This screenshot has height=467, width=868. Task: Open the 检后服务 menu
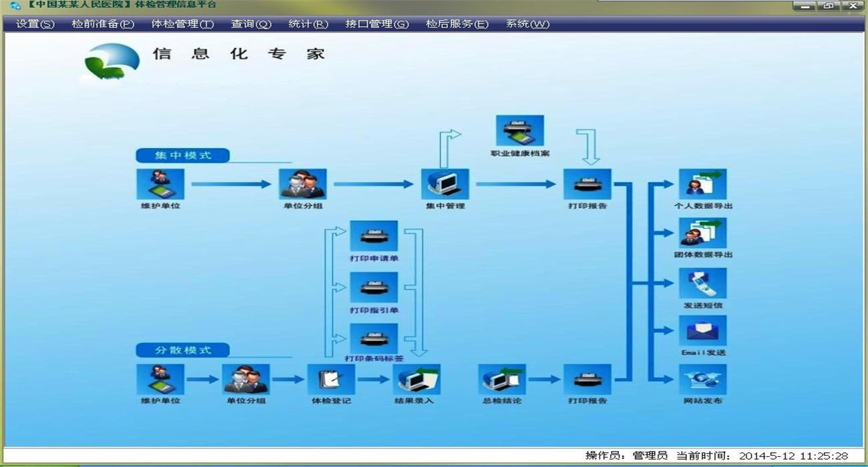click(457, 24)
